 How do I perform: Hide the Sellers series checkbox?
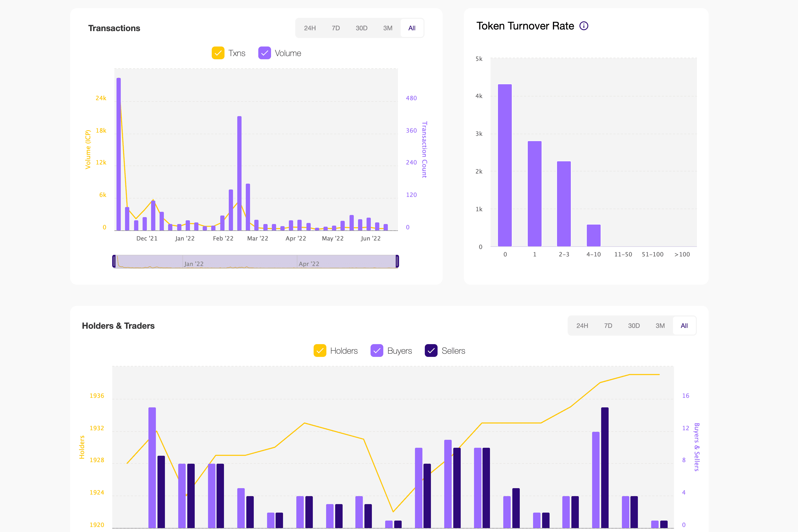coord(431,351)
